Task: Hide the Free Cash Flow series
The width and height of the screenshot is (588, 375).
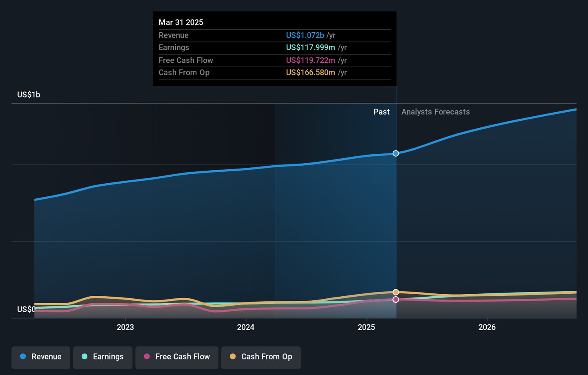Action: [177, 357]
